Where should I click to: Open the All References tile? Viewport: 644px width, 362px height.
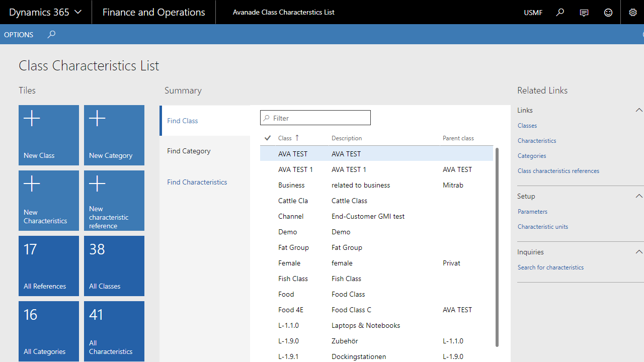click(x=49, y=266)
